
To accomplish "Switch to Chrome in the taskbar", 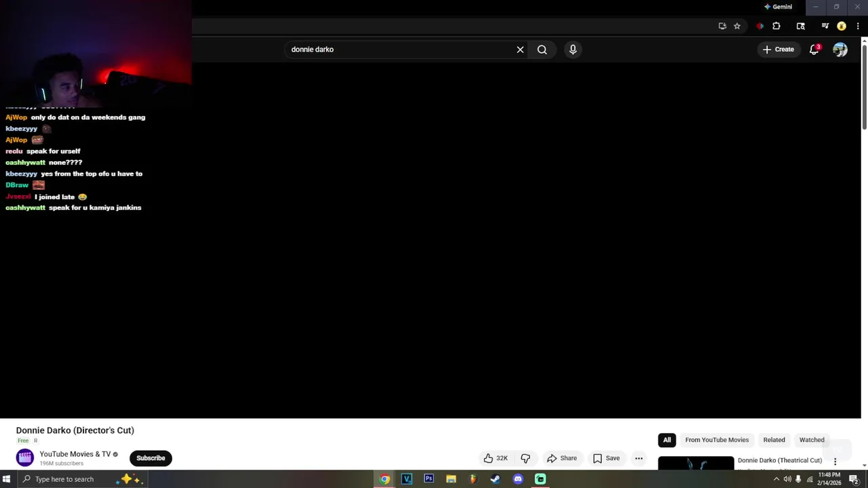I will pyautogui.click(x=384, y=479).
